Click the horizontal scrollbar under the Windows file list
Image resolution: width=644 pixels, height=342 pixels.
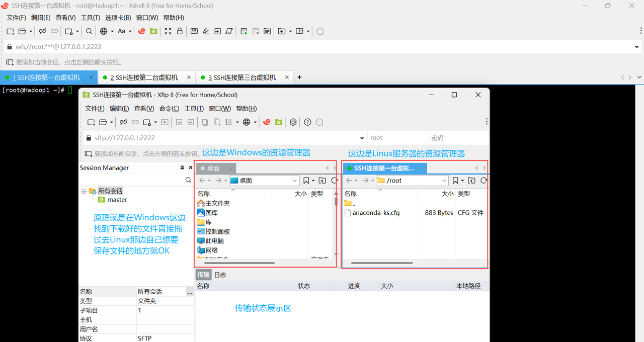pyautogui.click(x=239, y=263)
